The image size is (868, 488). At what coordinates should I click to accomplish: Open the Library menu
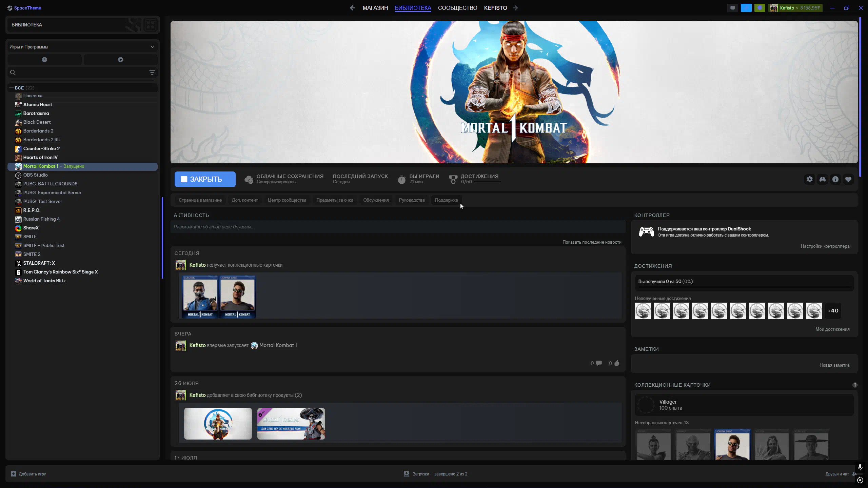click(x=413, y=8)
